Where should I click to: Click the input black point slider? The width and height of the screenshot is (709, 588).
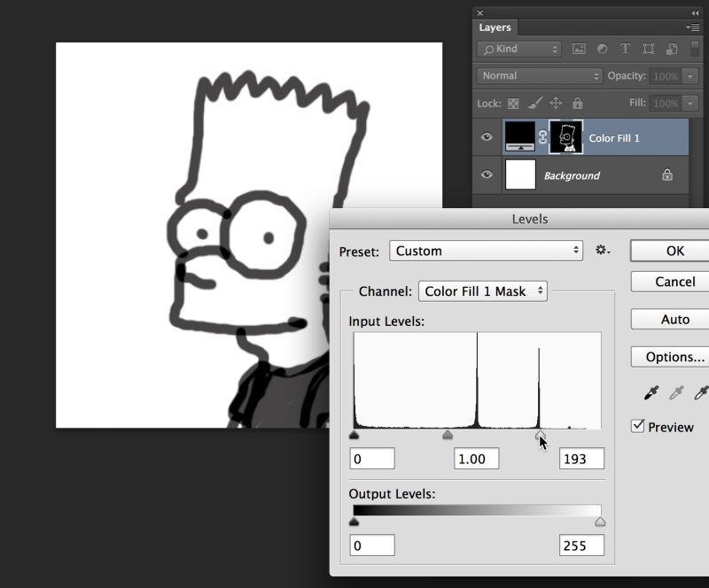point(354,435)
